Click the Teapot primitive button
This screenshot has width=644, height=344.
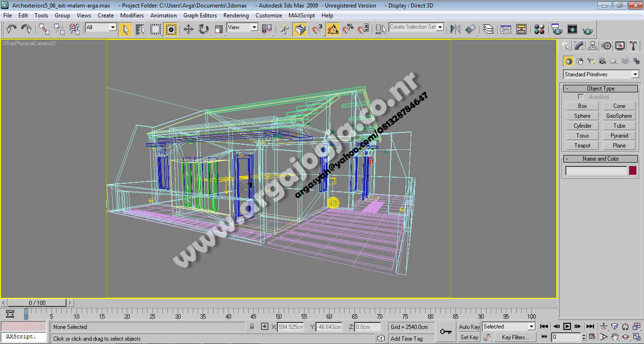(582, 146)
